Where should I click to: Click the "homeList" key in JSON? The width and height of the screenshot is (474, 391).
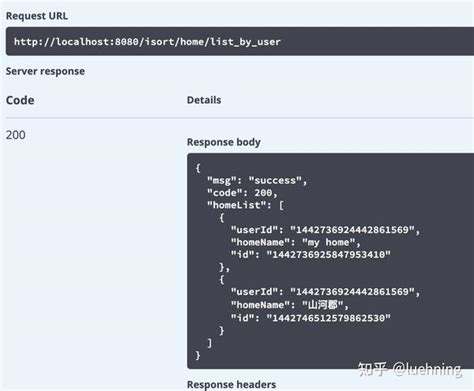[236, 205]
